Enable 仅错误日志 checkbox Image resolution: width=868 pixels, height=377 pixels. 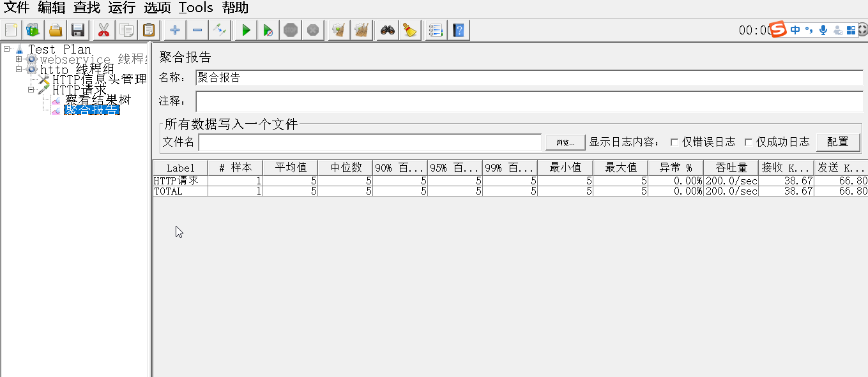point(673,142)
